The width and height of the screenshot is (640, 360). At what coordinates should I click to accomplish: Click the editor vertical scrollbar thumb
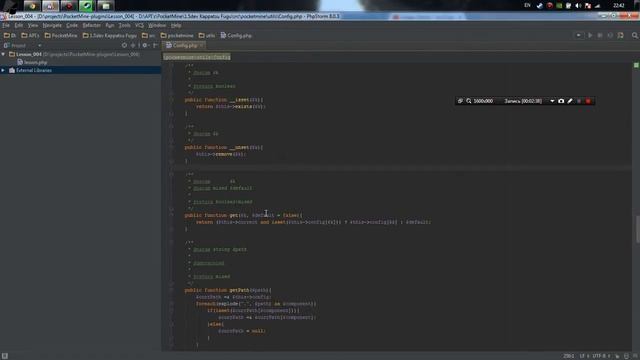point(637,229)
